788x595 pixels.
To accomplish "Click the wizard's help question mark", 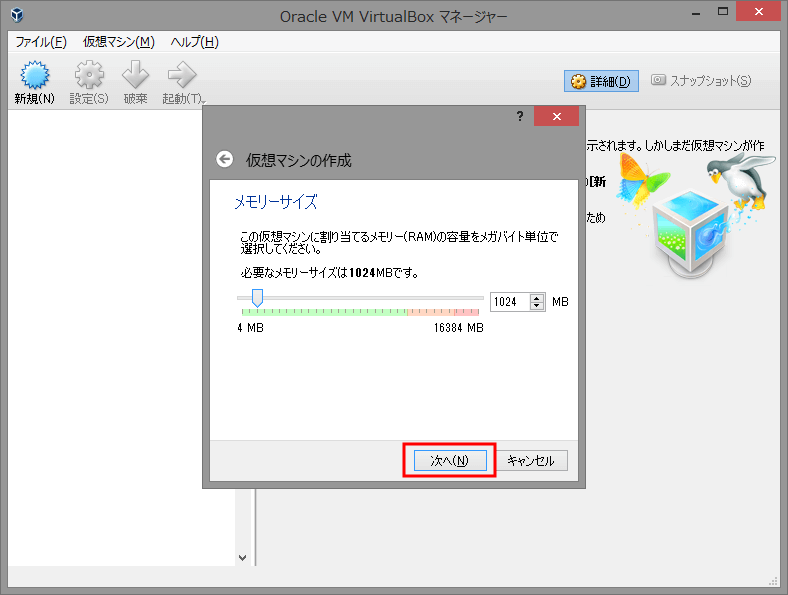I will [x=520, y=117].
